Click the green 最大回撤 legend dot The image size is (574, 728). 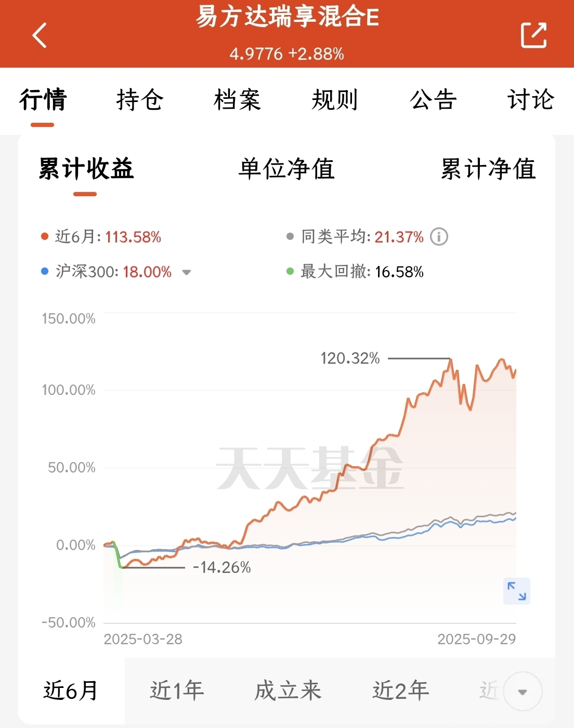click(x=290, y=272)
